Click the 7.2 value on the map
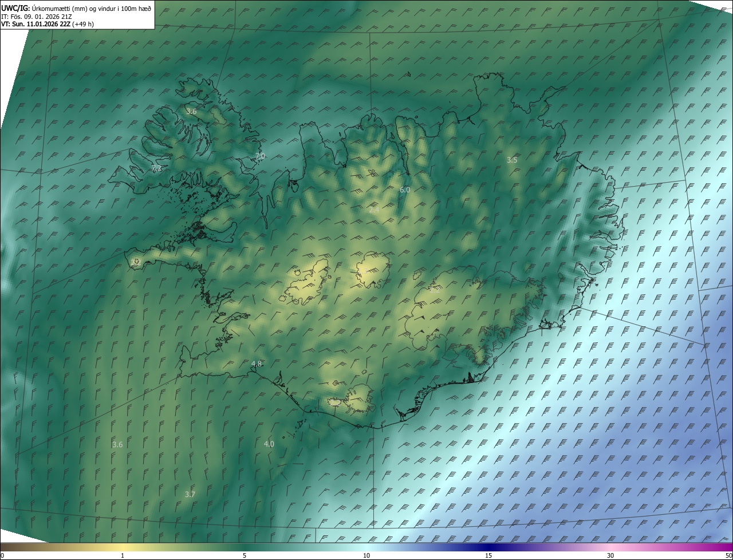The height and width of the screenshot is (560, 733). tap(156, 168)
